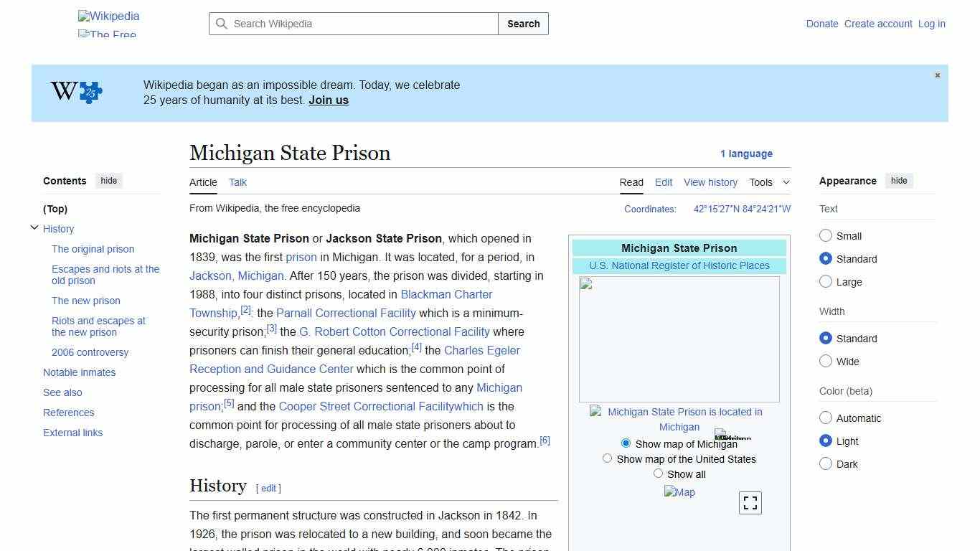
Task: Hide the Appearance panel
Action: 899,180
